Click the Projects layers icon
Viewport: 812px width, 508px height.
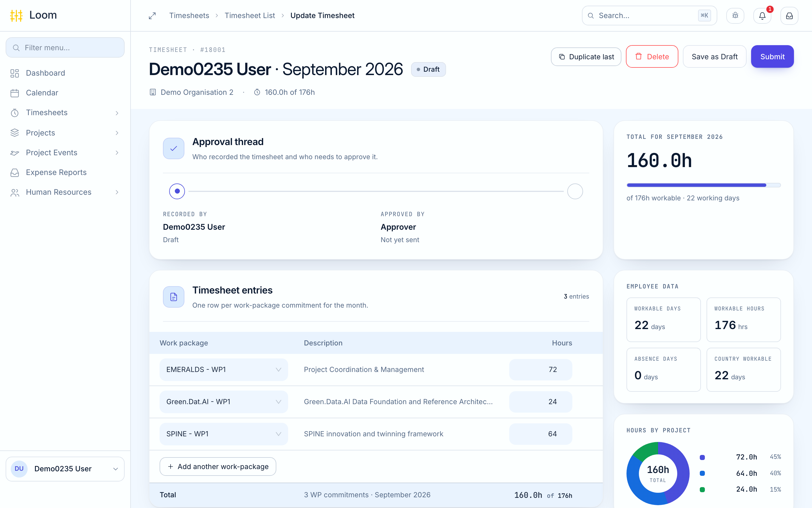[15, 133]
